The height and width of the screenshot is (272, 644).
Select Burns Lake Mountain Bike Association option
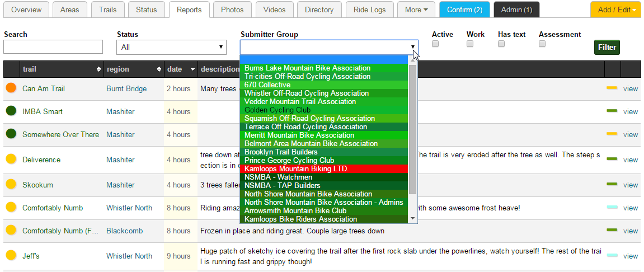click(x=324, y=68)
